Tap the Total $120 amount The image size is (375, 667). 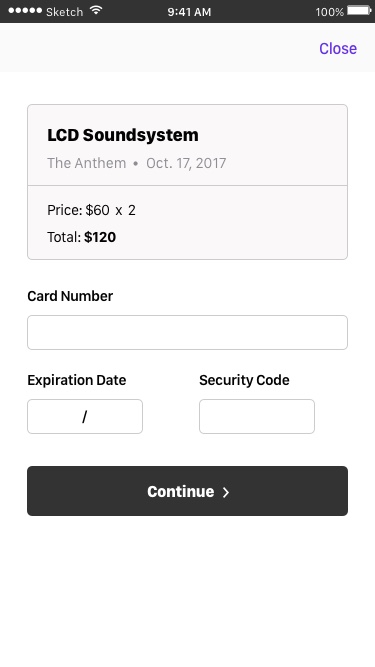(100, 237)
